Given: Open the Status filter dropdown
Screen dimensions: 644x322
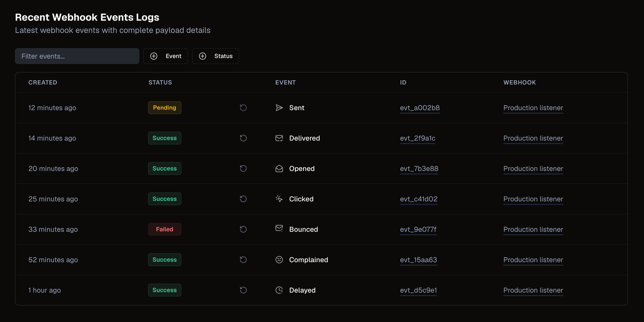Looking at the screenshot, I should click(215, 56).
